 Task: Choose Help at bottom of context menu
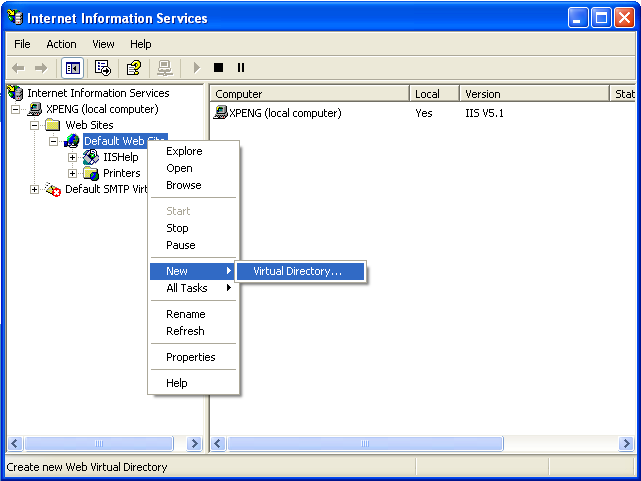tap(193, 383)
